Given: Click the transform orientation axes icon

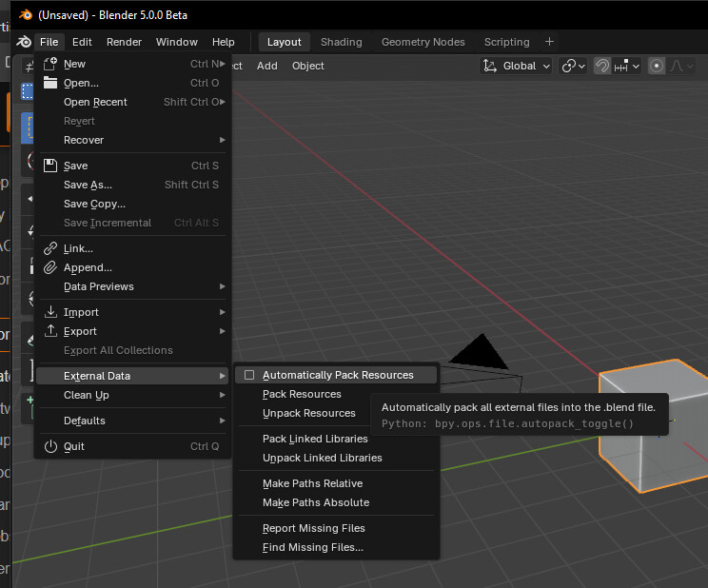Looking at the screenshot, I should [489, 66].
